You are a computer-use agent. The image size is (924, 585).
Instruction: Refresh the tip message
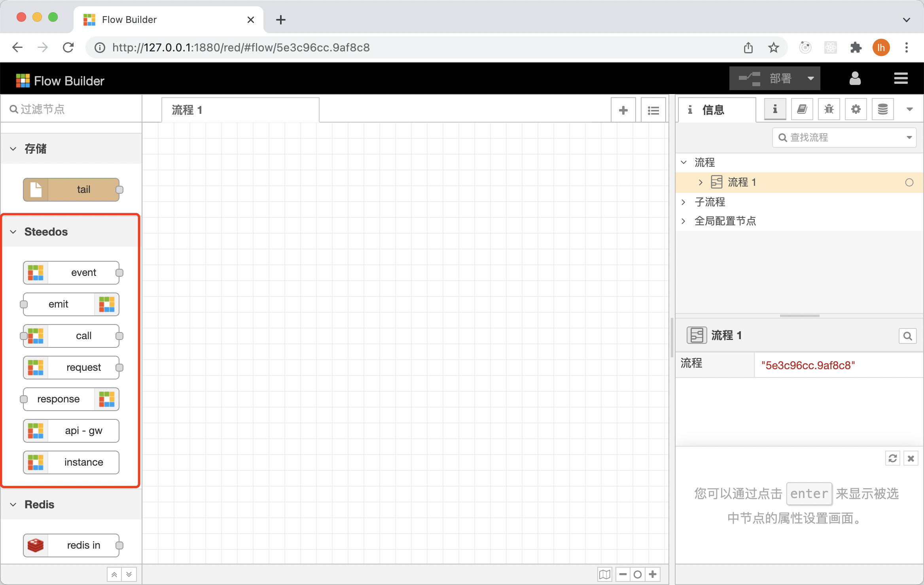[x=893, y=459]
